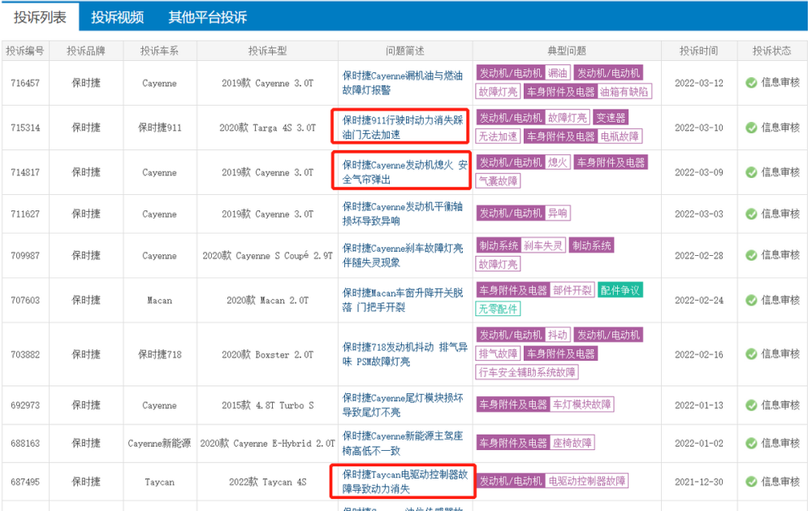Click green check icon for complaint 714817
812x511 pixels.
tap(751, 172)
